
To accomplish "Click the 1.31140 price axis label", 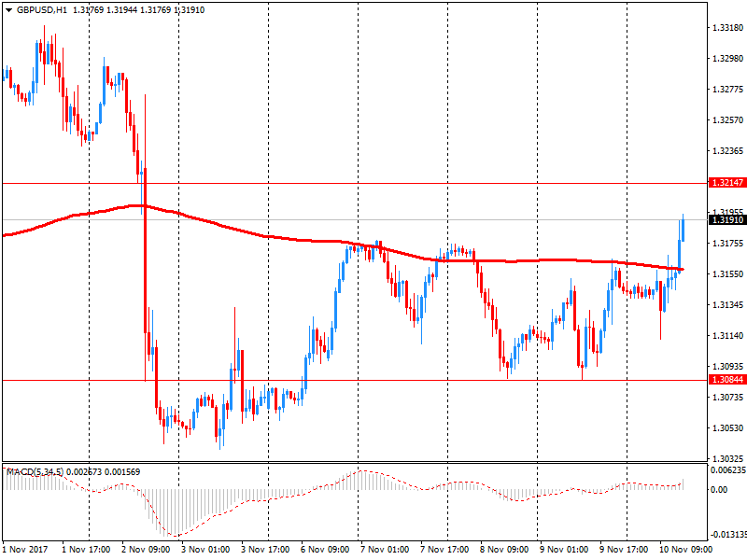I will click(x=727, y=336).
